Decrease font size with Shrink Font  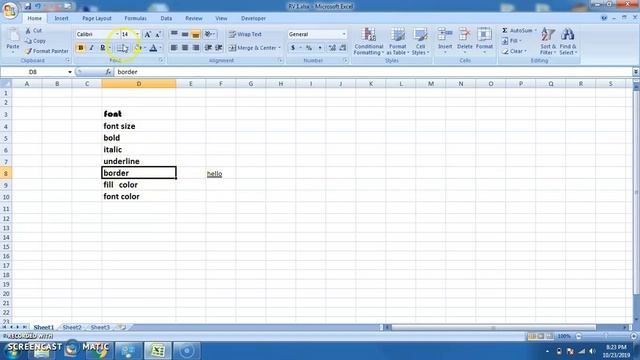coord(158,34)
